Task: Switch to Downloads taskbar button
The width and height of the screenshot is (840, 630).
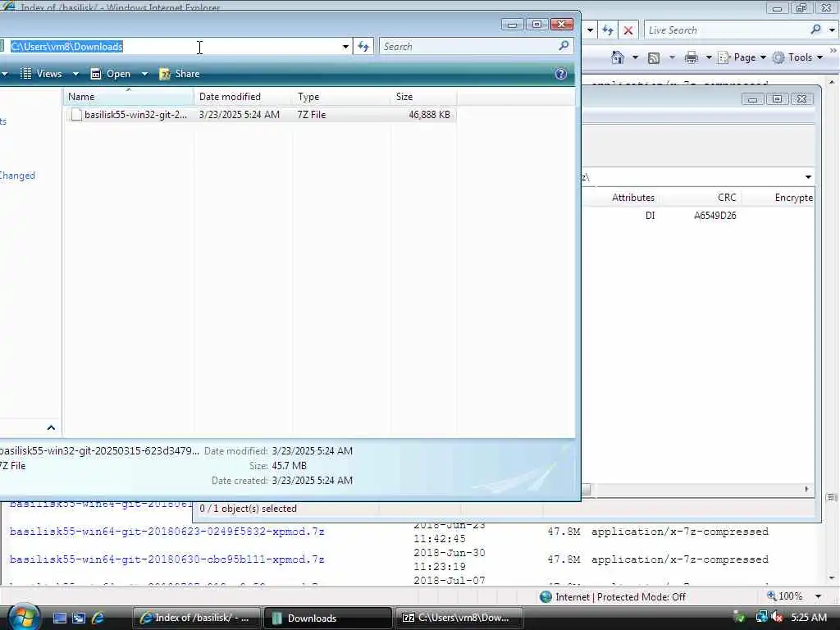Action: (328, 619)
